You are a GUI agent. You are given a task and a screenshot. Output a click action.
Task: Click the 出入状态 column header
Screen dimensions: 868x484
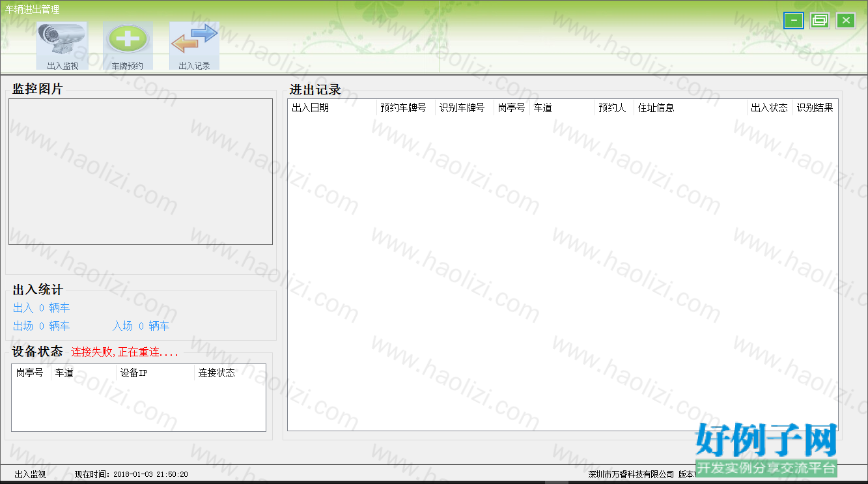(x=770, y=108)
